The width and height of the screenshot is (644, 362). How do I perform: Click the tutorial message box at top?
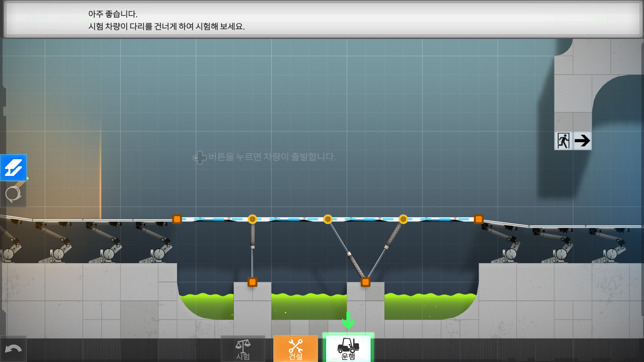[322, 19]
